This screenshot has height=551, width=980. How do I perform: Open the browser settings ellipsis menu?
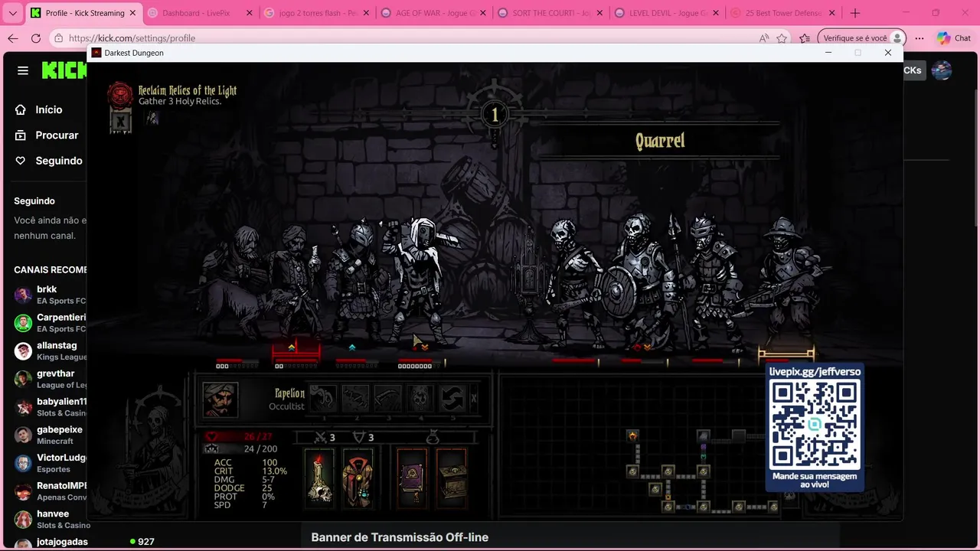[920, 38]
